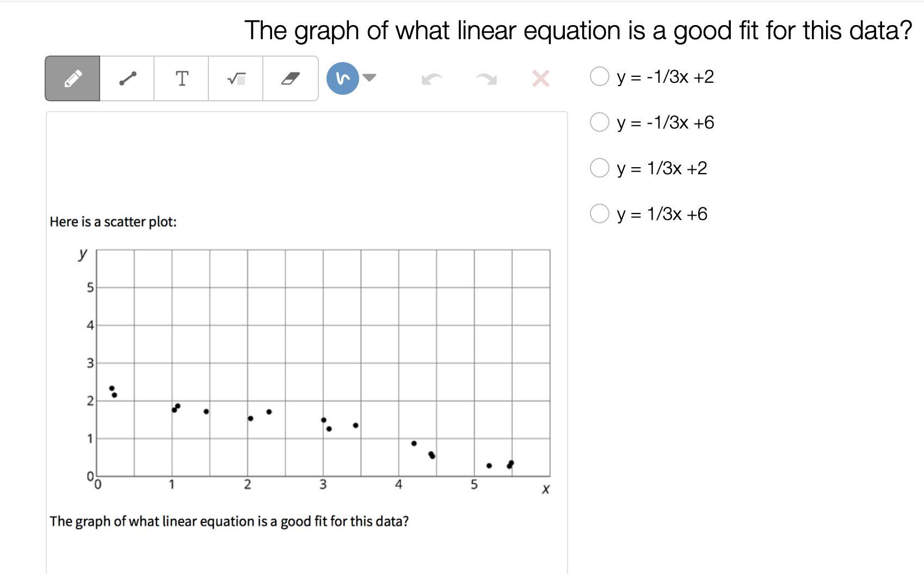Open the math equation tool
The width and height of the screenshot is (924, 574).
[236, 78]
